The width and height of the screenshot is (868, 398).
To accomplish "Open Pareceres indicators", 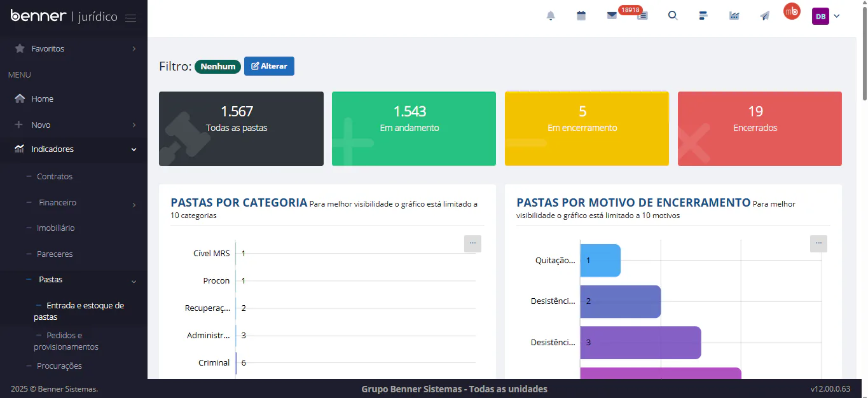I will [x=55, y=254].
